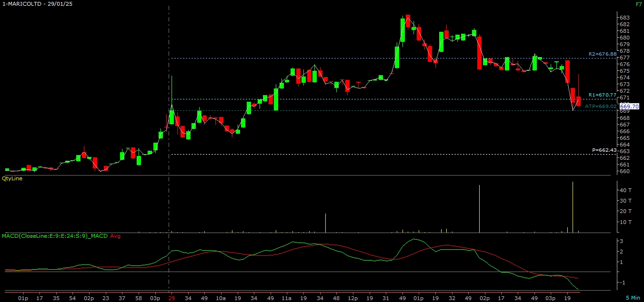The height and width of the screenshot is (302, 644).
Task: Click the MACD axis value 3
Action: coord(622,242)
